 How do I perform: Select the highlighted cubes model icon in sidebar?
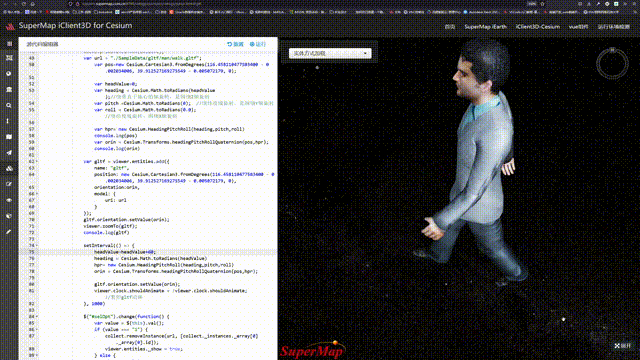[9, 168]
